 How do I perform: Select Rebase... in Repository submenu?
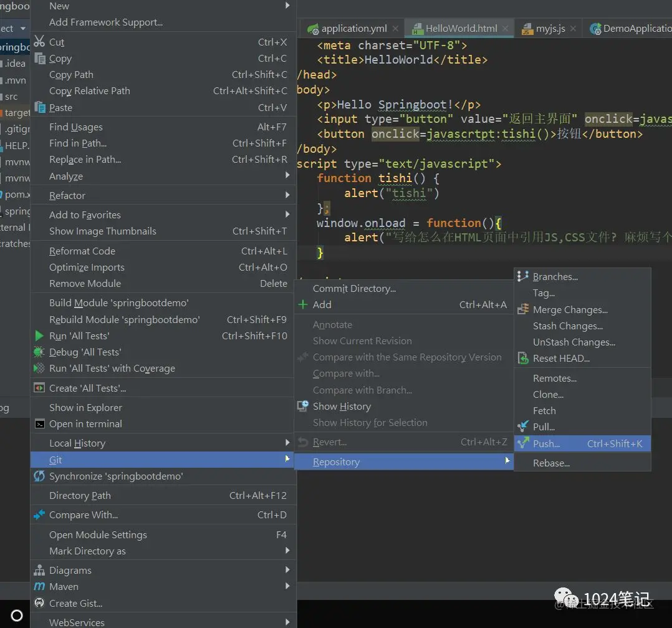click(x=582, y=463)
